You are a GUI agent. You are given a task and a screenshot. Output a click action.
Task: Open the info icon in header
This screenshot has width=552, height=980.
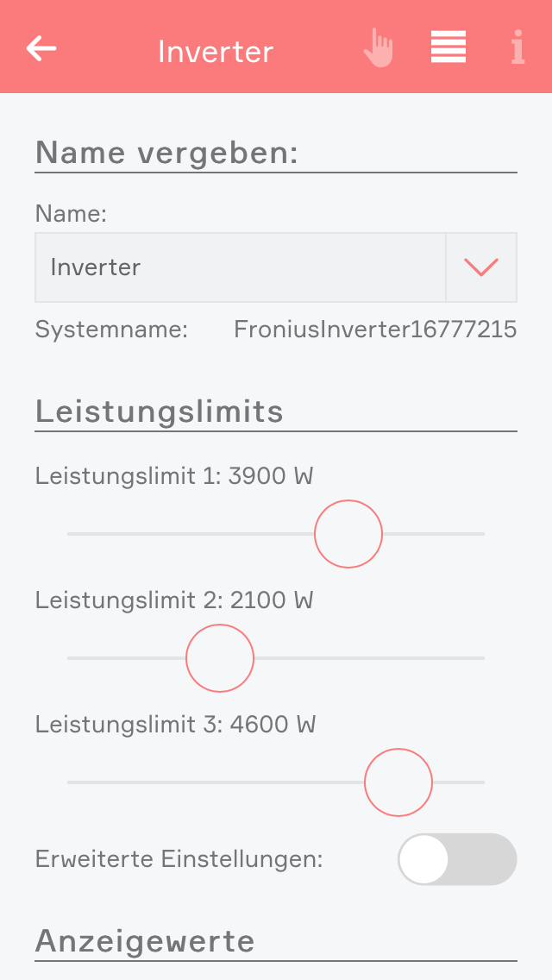517,48
